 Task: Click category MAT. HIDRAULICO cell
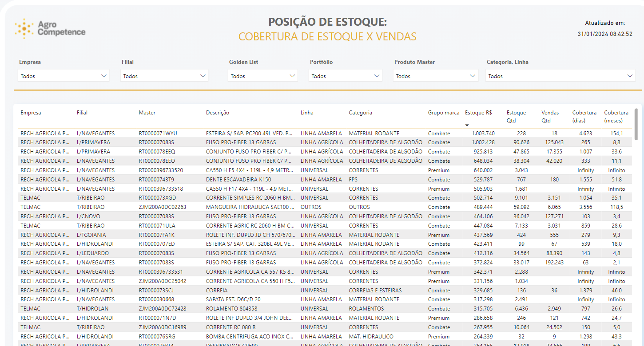pyautogui.click(x=371, y=337)
